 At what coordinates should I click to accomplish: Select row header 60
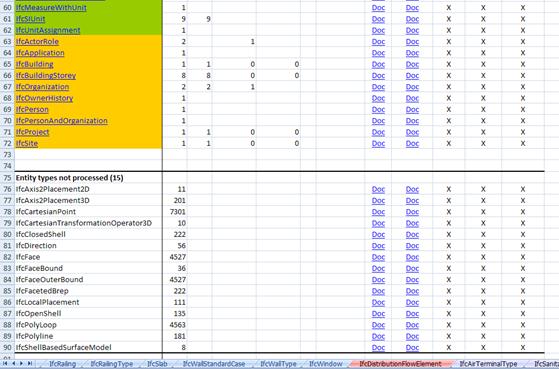(7, 7)
